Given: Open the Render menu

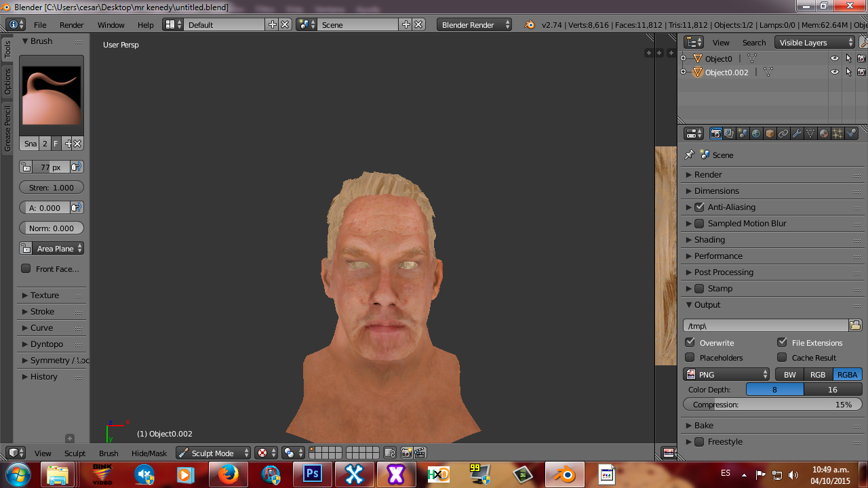Looking at the screenshot, I should pos(72,24).
